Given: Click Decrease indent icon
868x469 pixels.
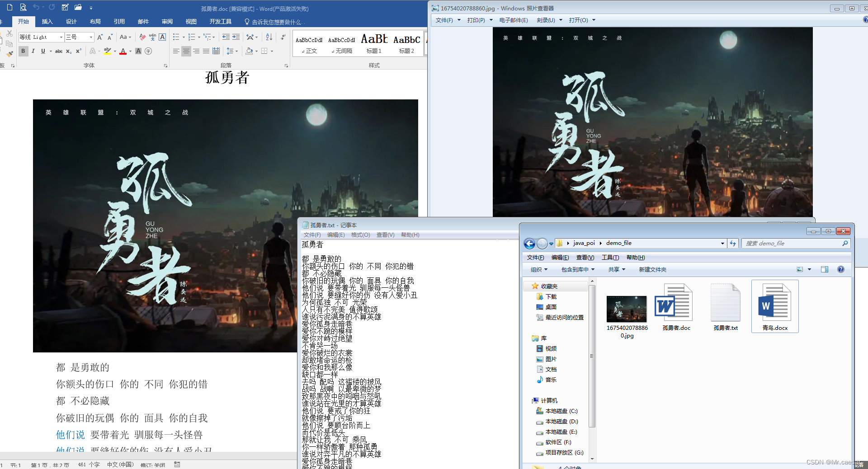Looking at the screenshot, I should coord(226,37).
